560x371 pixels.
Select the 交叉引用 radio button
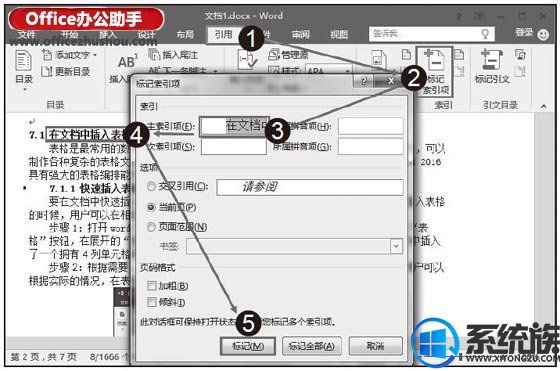[x=151, y=186]
